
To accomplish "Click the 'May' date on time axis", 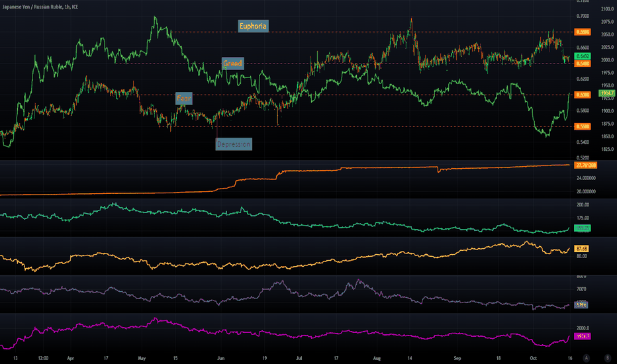I will [142, 359].
